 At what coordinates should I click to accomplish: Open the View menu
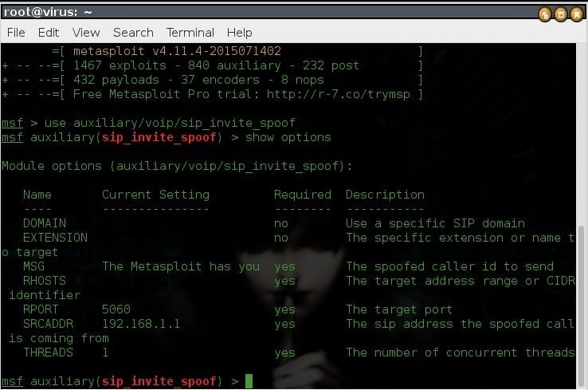pyautogui.click(x=86, y=33)
